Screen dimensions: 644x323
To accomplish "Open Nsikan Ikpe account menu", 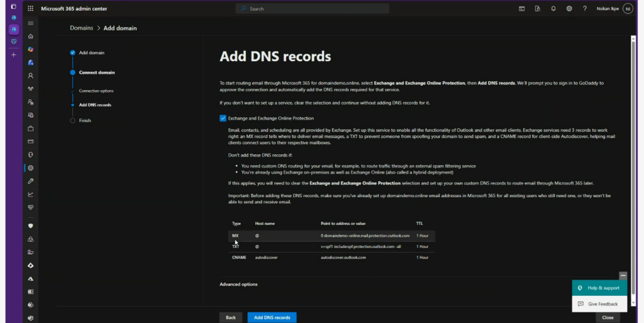I will 627,9.
